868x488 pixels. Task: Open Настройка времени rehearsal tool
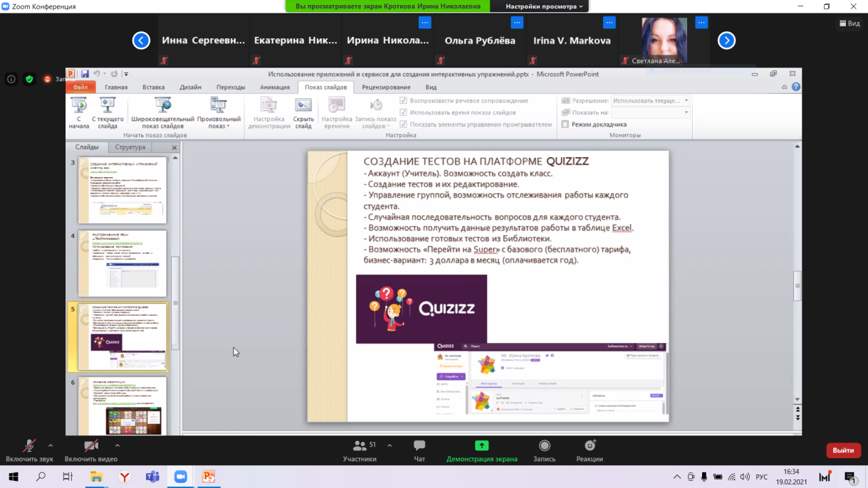point(337,113)
